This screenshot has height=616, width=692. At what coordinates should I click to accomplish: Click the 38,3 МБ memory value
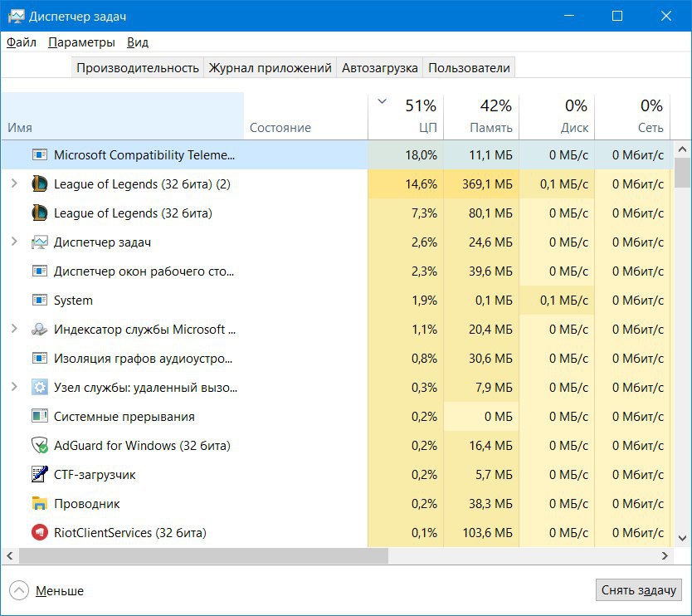[490, 504]
